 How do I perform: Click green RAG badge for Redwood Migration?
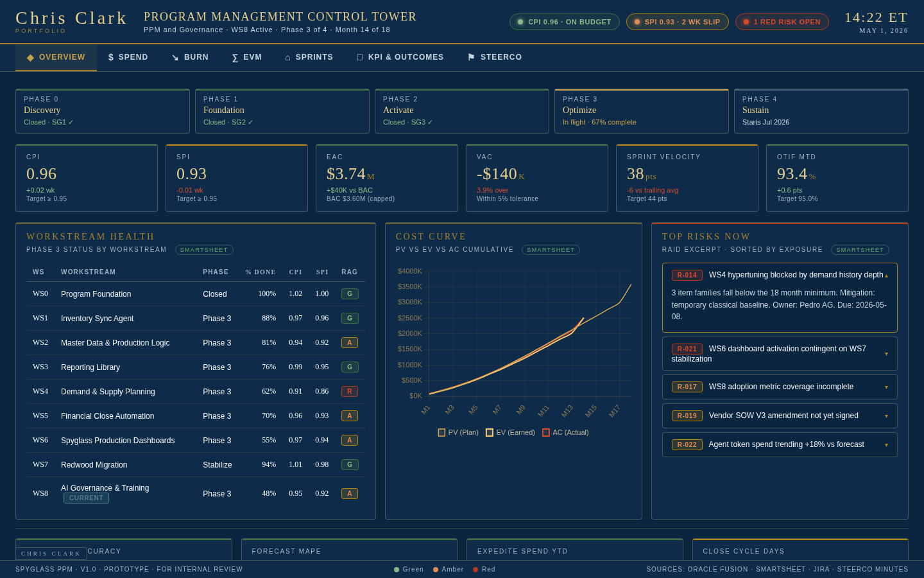(x=350, y=465)
